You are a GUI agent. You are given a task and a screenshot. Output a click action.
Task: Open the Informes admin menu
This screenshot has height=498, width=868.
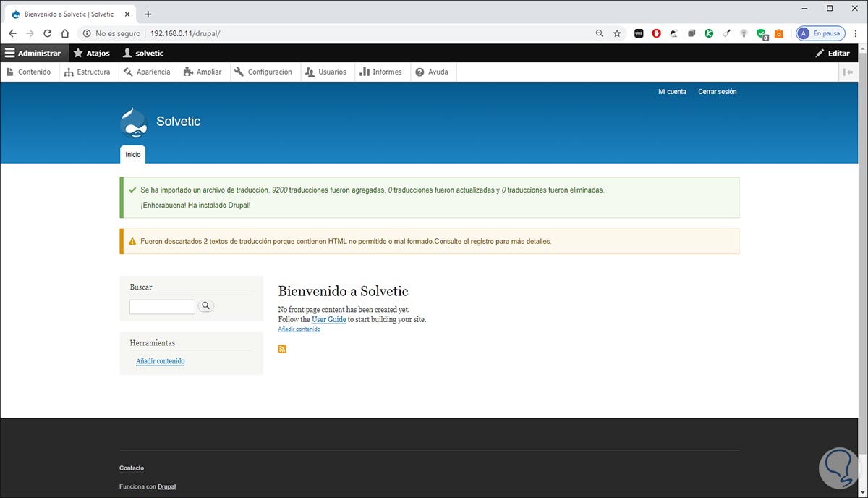[x=382, y=72]
